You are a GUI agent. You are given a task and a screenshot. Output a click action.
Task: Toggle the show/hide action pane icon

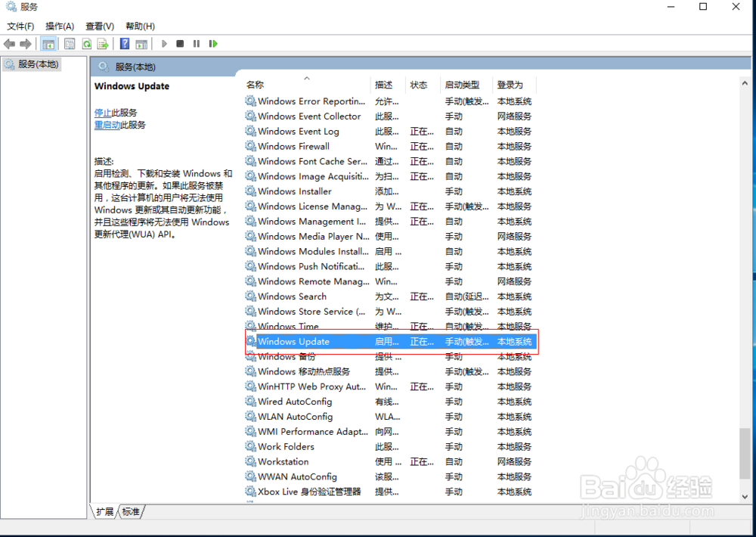[141, 44]
